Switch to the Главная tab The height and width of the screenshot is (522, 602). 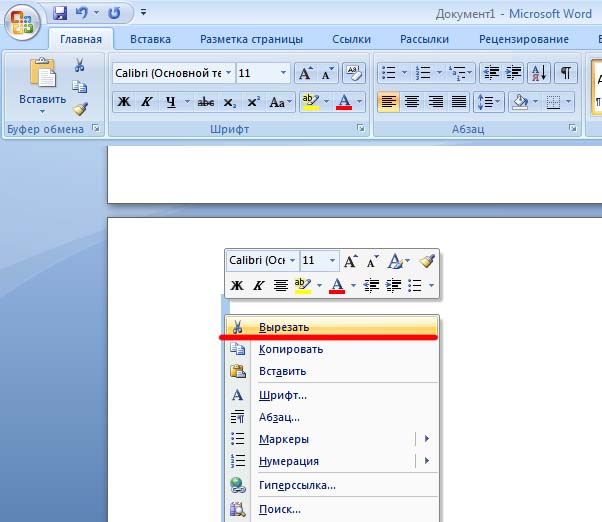[81, 39]
